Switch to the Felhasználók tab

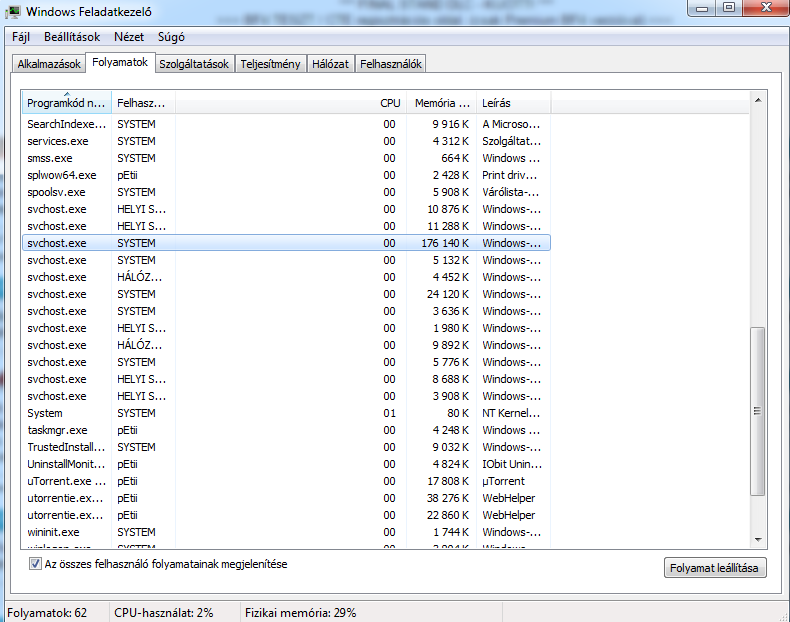pos(391,64)
